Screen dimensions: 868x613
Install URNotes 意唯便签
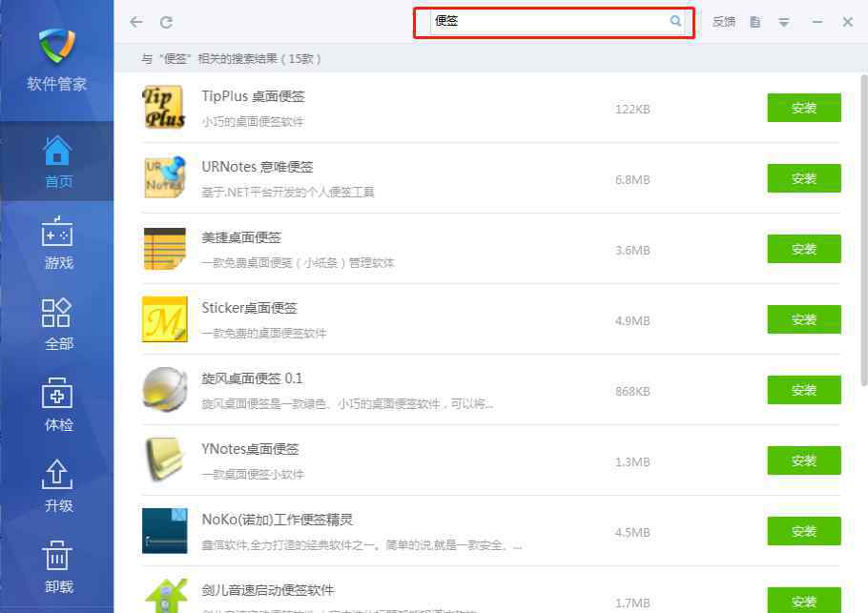tap(804, 178)
